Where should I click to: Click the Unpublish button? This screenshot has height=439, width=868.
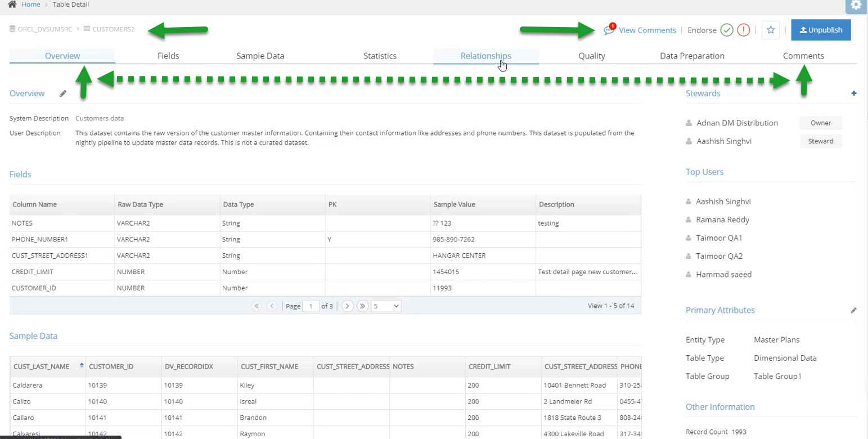(x=821, y=30)
